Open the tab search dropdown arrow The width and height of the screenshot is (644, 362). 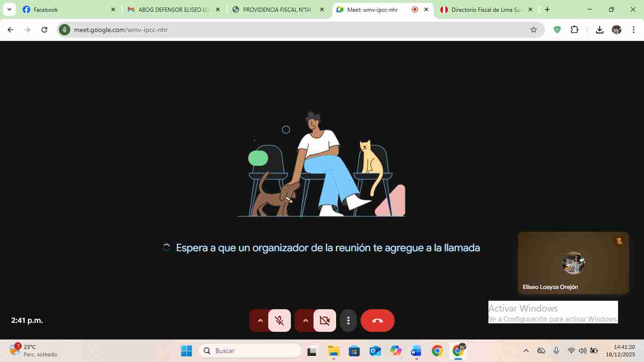click(9, 9)
